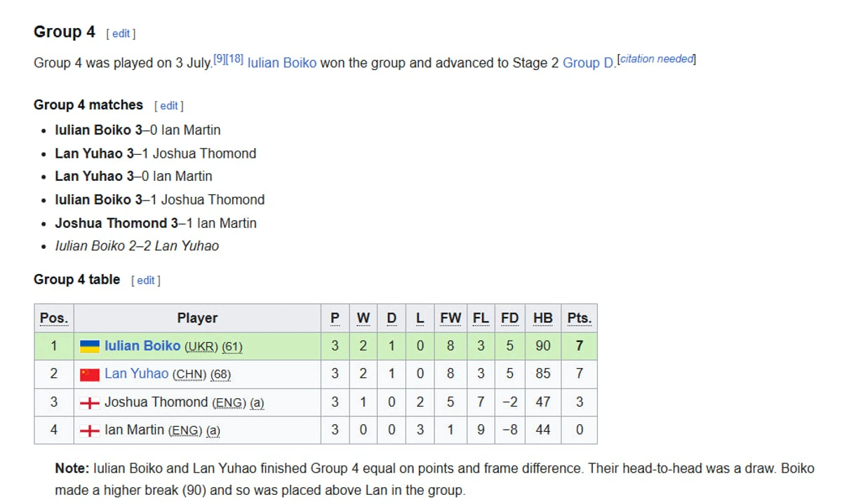Open Iulian Boiko link in the table

click(x=142, y=346)
